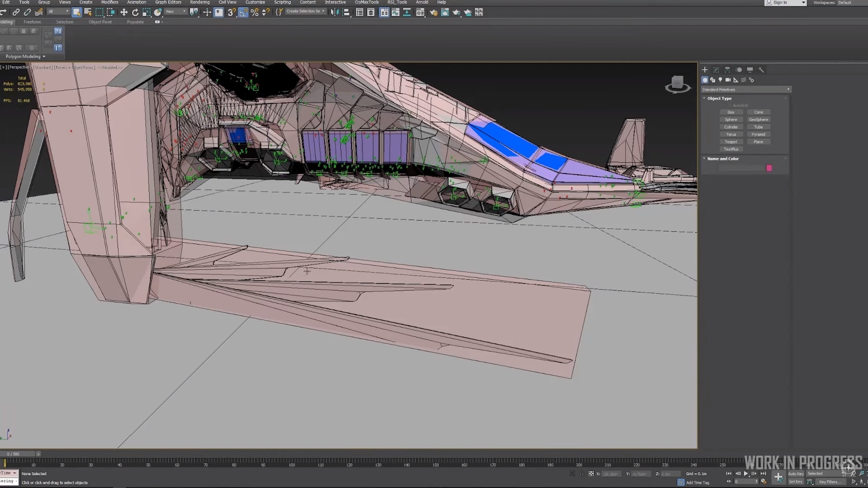Image resolution: width=868 pixels, height=488 pixels.
Task: Switch to the Freeform ribbon tab
Action: 32,22
